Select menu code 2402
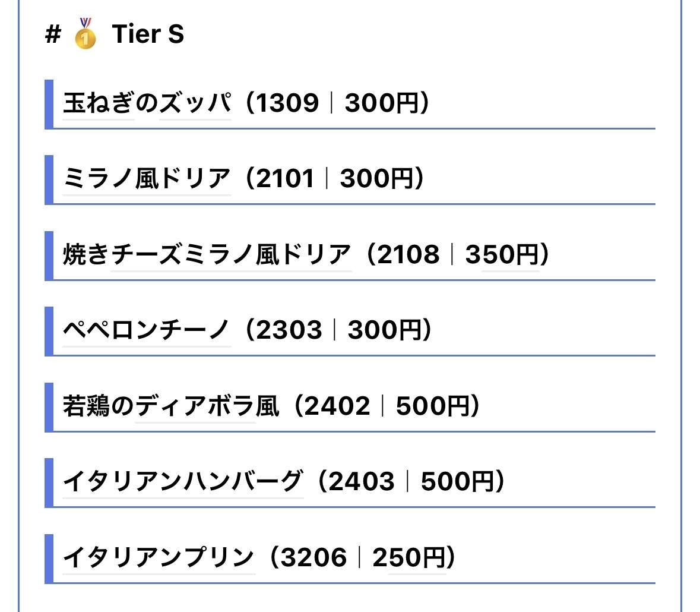 tap(337, 406)
